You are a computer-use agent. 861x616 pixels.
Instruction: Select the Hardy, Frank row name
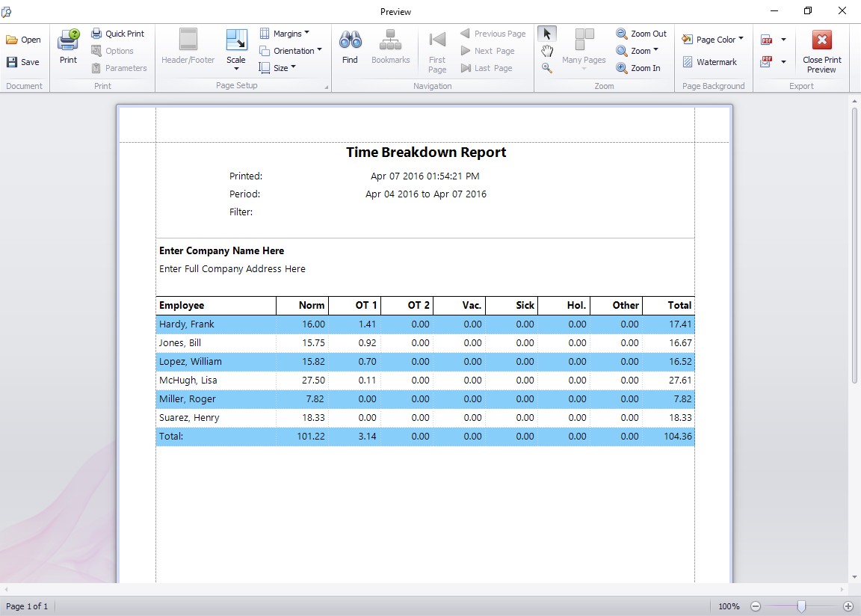(187, 324)
